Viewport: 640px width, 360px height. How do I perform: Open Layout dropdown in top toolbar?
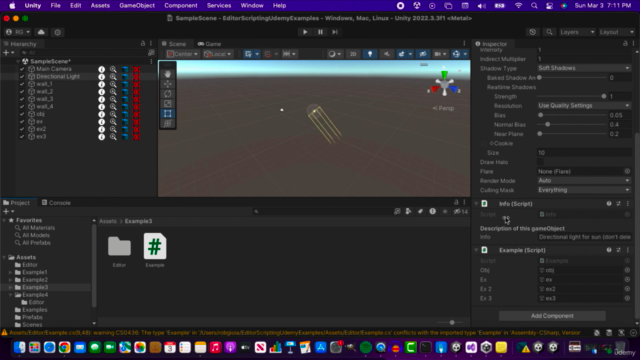(x=617, y=32)
